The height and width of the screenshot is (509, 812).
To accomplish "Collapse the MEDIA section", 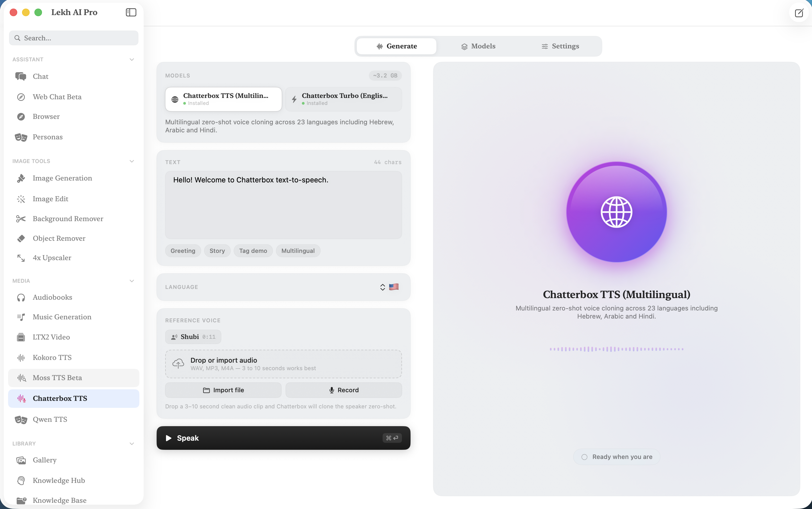I will pos(132,281).
